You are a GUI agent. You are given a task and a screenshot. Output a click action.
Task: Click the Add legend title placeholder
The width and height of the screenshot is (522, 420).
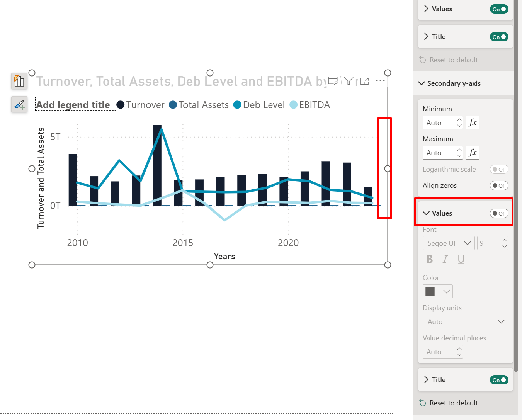pyautogui.click(x=76, y=105)
